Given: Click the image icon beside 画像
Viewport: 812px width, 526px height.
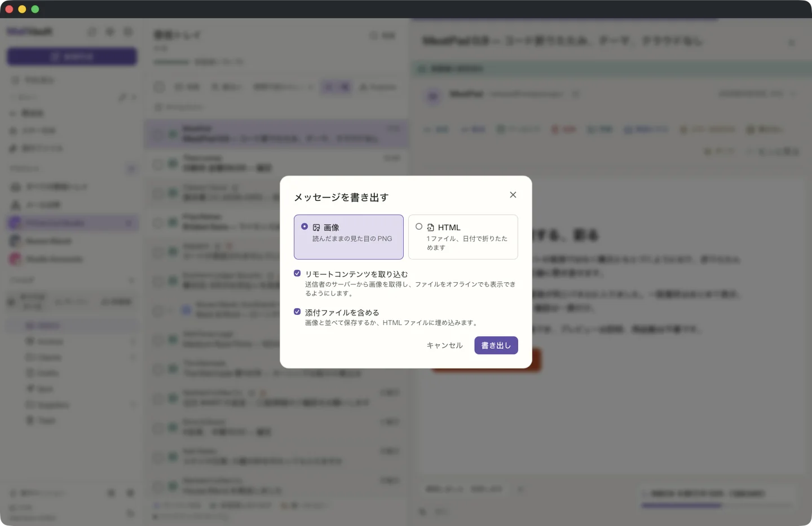Looking at the screenshot, I should point(316,227).
